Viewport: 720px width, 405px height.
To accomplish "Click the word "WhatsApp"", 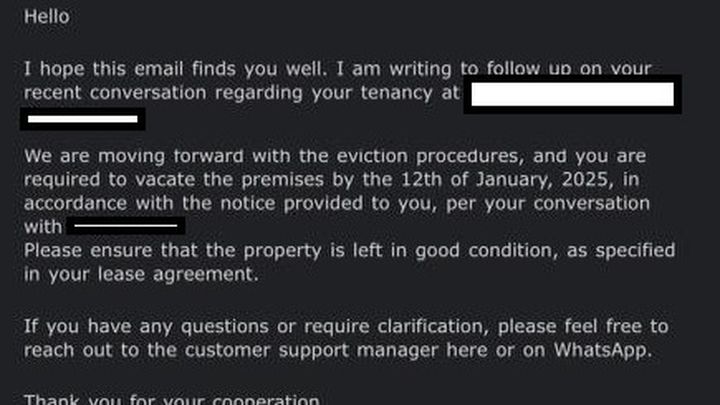I will pyautogui.click(x=600, y=350).
